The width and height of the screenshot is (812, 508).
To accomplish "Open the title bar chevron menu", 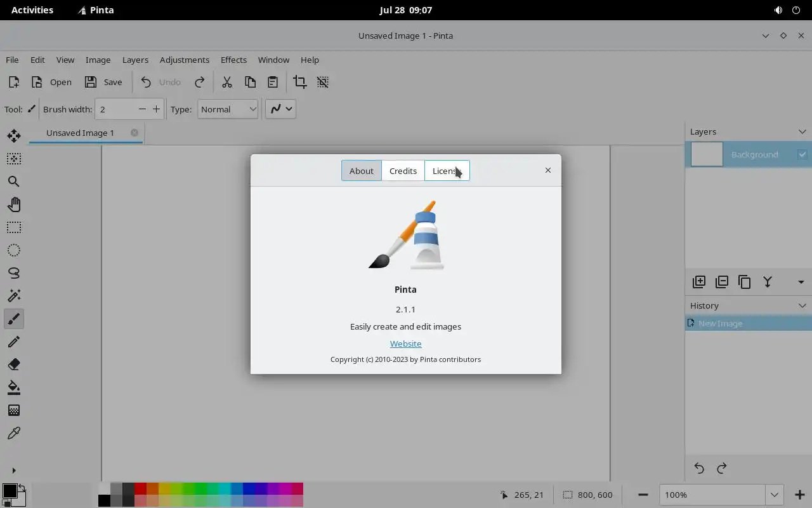I will pos(766,36).
